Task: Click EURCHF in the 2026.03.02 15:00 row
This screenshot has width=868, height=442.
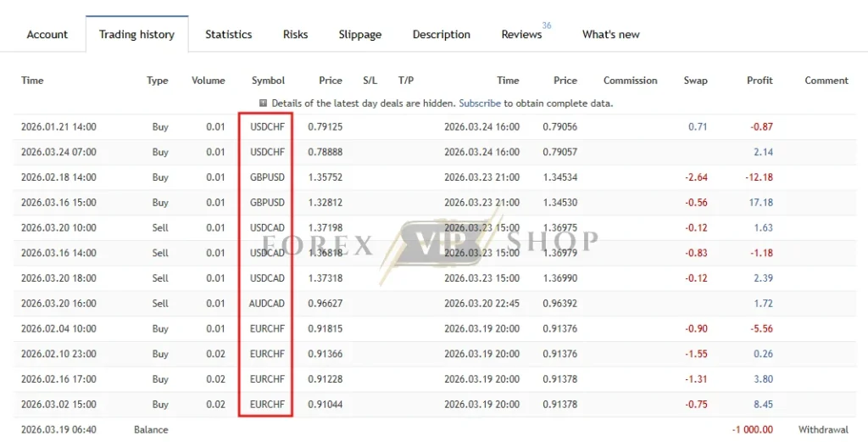Action: pyautogui.click(x=267, y=405)
